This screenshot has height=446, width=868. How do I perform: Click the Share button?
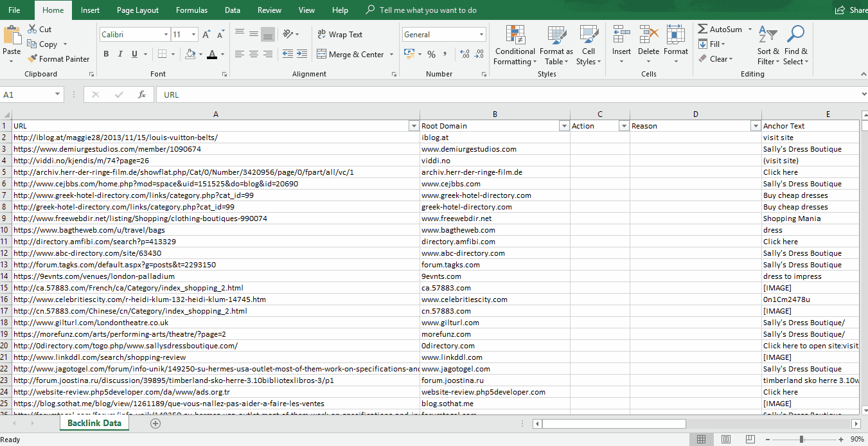(851, 10)
